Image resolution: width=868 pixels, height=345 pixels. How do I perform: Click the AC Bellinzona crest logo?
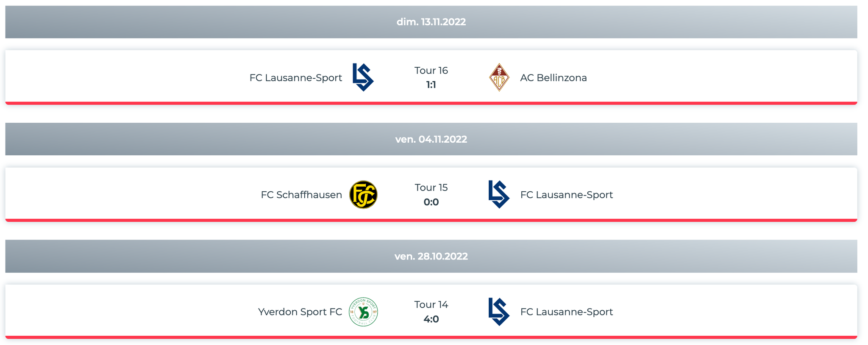click(x=499, y=77)
